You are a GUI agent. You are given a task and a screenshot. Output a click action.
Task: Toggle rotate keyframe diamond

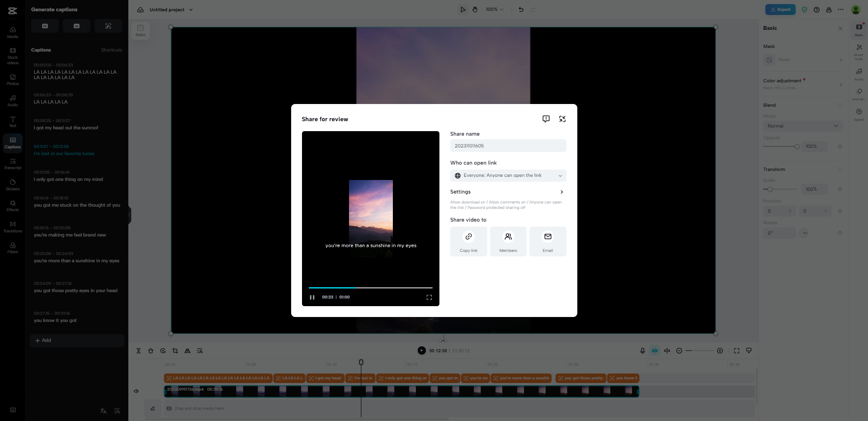pos(840,233)
